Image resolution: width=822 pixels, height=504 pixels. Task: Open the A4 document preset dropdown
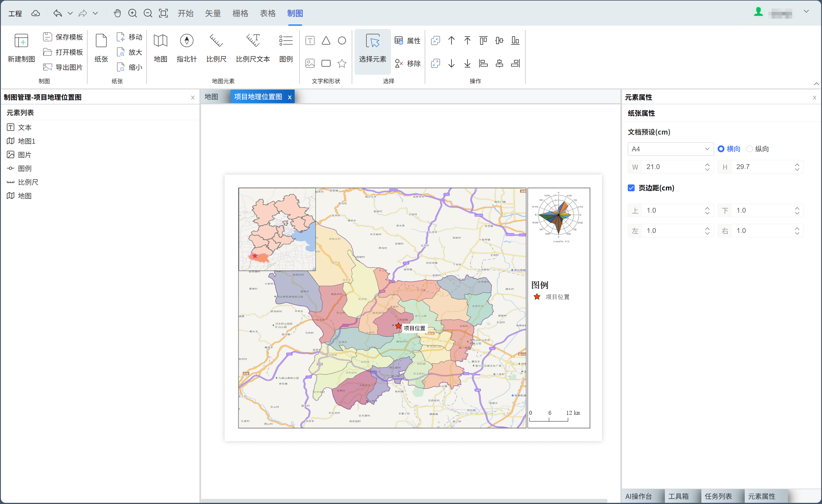[671, 149]
